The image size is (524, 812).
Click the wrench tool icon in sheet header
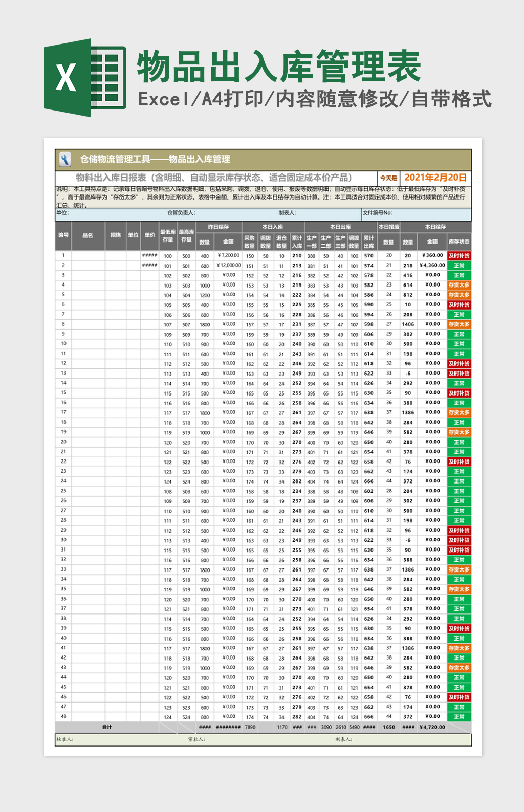tap(64, 160)
